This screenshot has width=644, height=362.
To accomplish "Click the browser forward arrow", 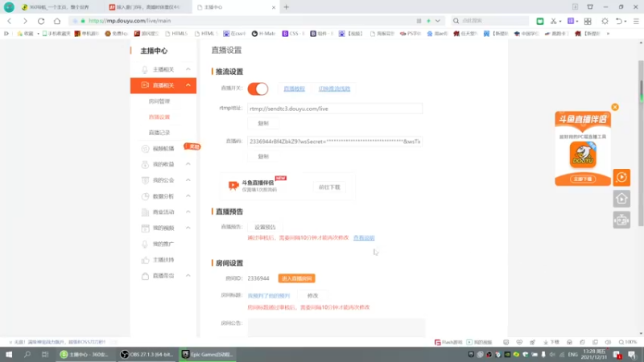I will (25, 21).
